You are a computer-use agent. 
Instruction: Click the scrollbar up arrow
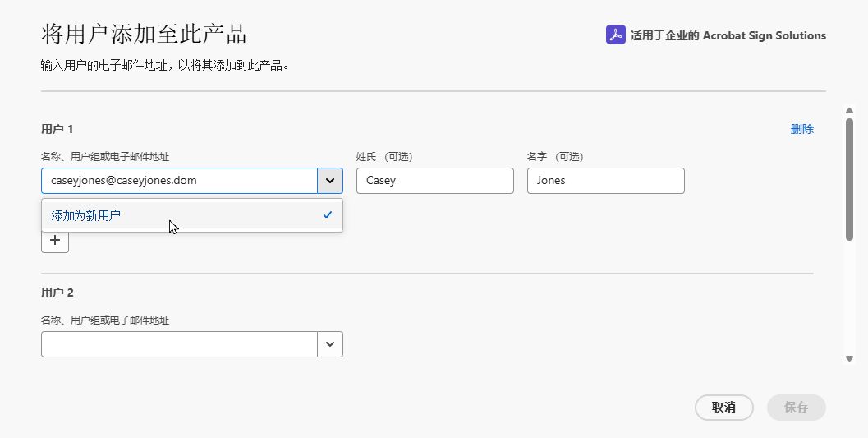[x=849, y=111]
